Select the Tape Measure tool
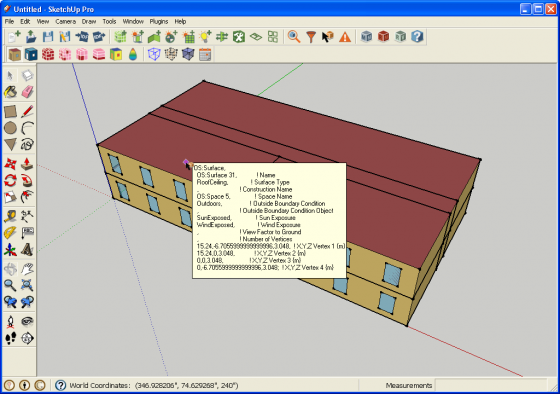This screenshot has height=394, width=560. tap(10, 216)
